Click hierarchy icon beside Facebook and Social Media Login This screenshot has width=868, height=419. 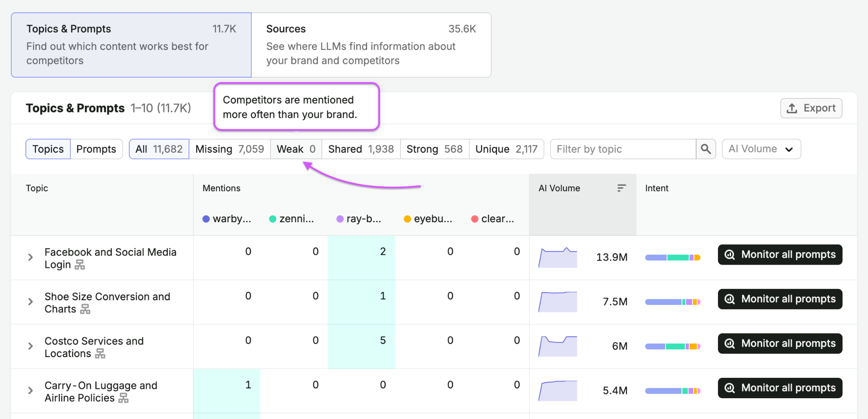tap(80, 265)
